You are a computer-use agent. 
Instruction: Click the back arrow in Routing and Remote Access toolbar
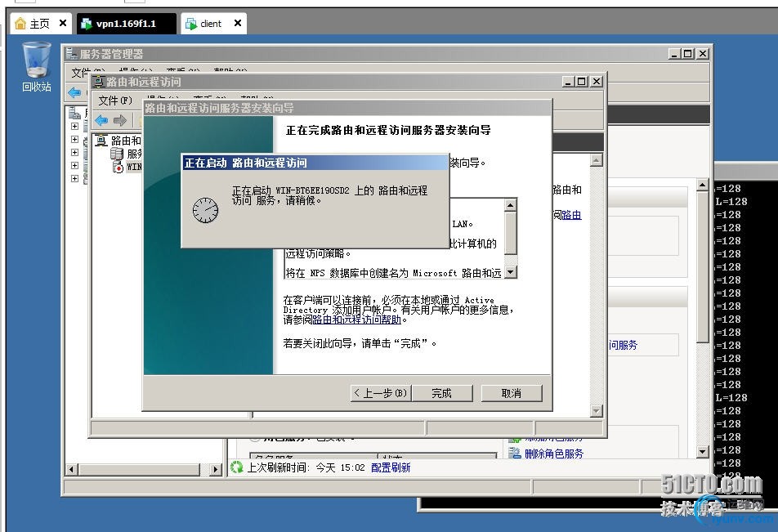coord(101,120)
